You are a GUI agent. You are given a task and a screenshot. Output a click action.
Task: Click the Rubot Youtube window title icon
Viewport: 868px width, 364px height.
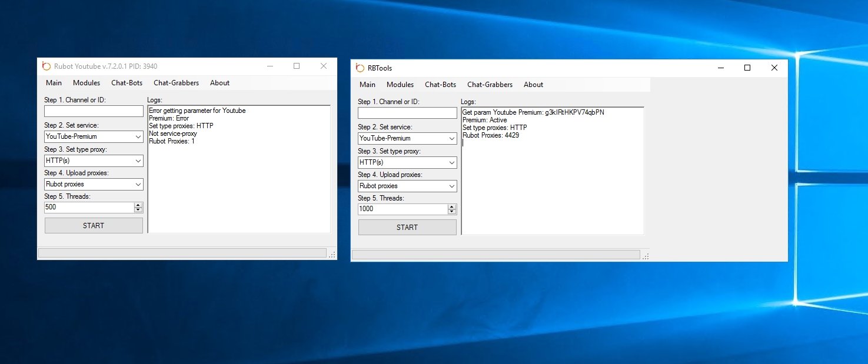(x=47, y=66)
